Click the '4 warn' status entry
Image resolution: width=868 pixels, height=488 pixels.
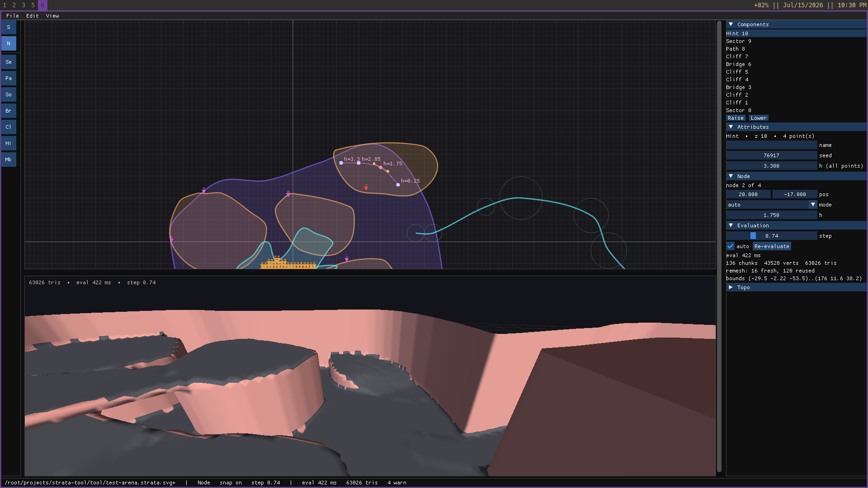click(x=397, y=483)
